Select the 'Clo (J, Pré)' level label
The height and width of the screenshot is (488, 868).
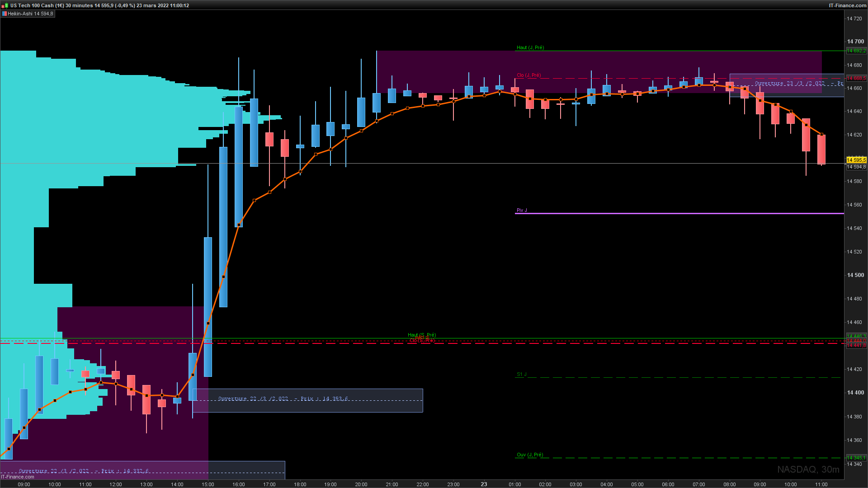(x=528, y=75)
